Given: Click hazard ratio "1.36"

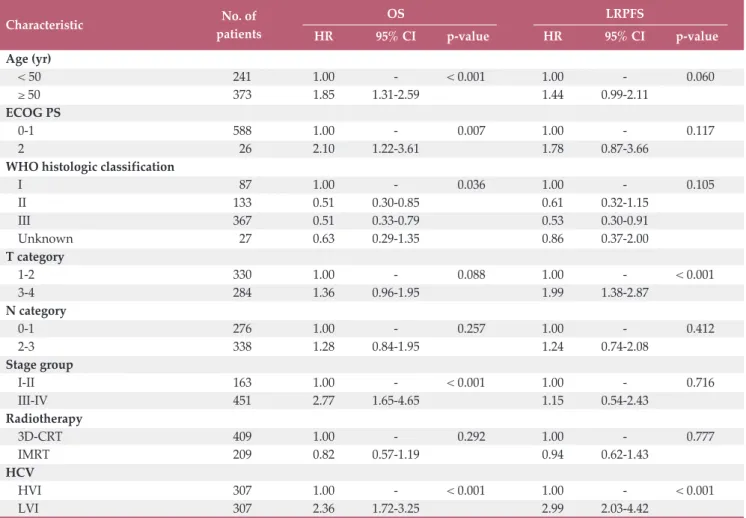Looking at the screenshot, I should point(324,293).
